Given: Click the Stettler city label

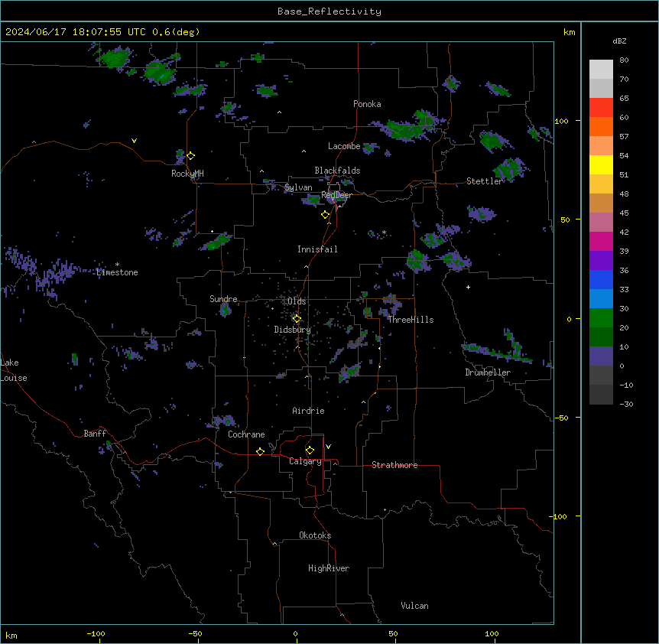Looking at the screenshot, I should click(485, 181).
